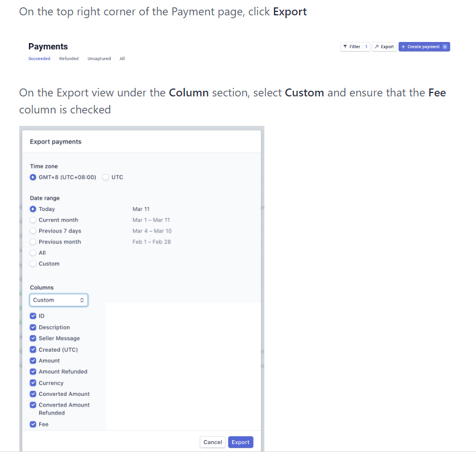This screenshot has width=476, height=452.
Task: Uncheck the ID column checkbox
Action: [33, 316]
